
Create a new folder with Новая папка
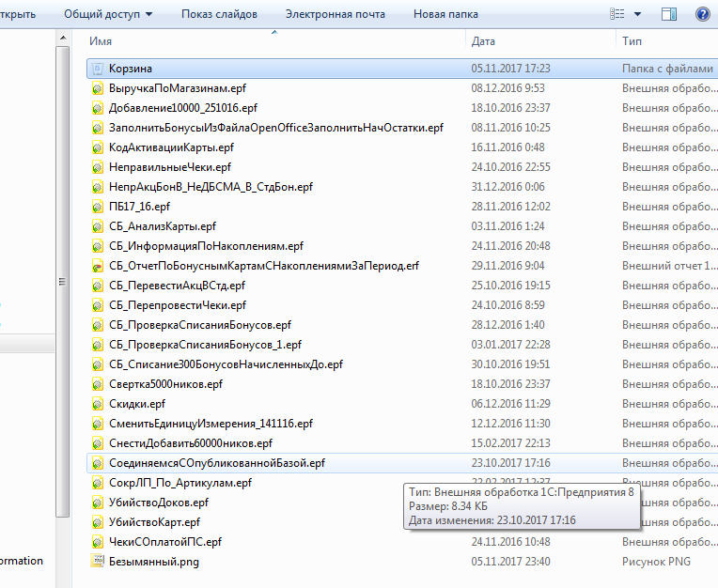click(x=445, y=14)
